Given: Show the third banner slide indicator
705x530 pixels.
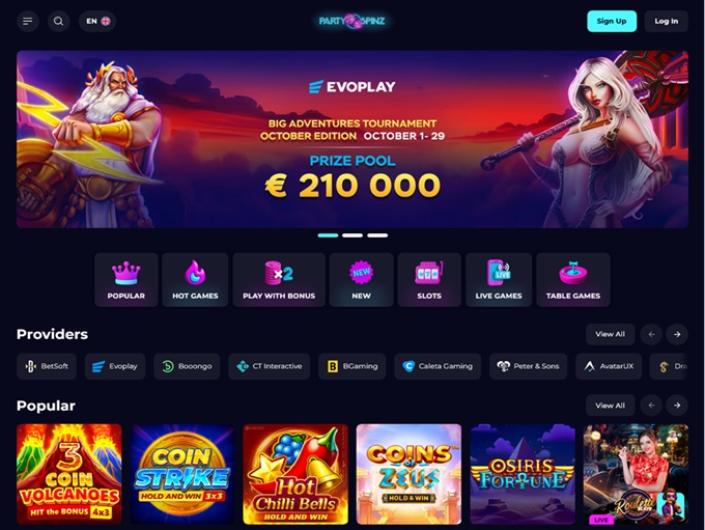Looking at the screenshot, I should (x=377, y=235).
